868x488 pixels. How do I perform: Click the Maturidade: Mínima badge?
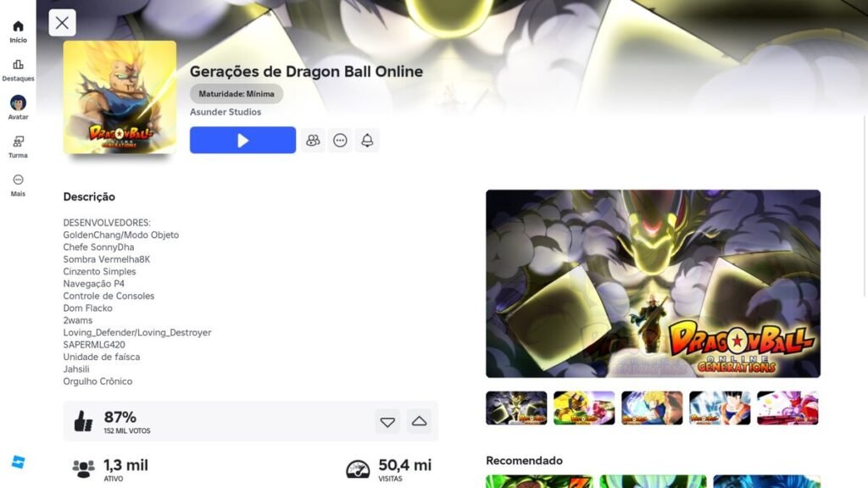pos(236,93)
